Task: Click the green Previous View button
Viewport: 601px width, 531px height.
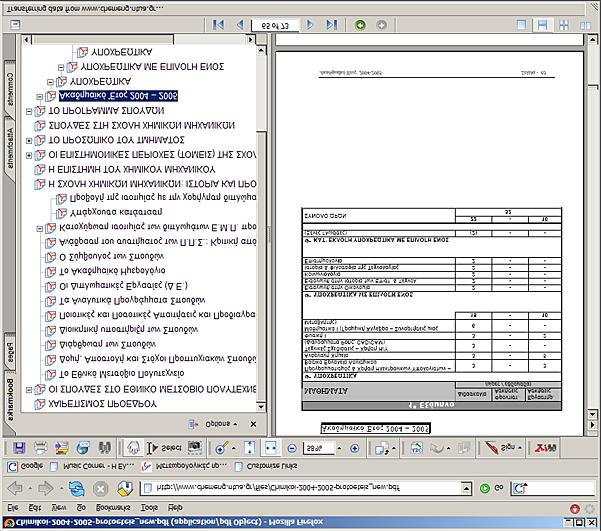Action: 360,25
